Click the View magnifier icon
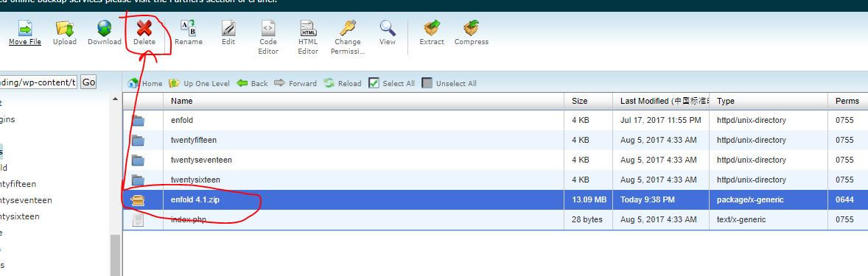 [x=388, y=28]
